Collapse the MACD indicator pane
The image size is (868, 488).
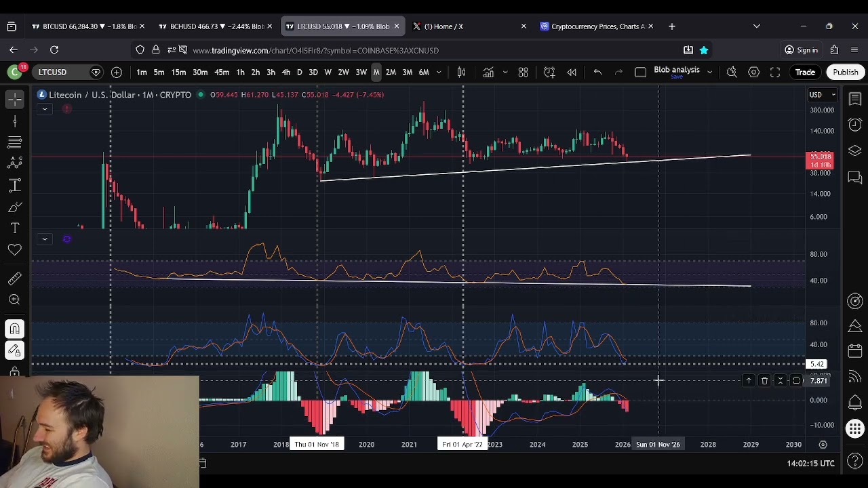point(780,381)
